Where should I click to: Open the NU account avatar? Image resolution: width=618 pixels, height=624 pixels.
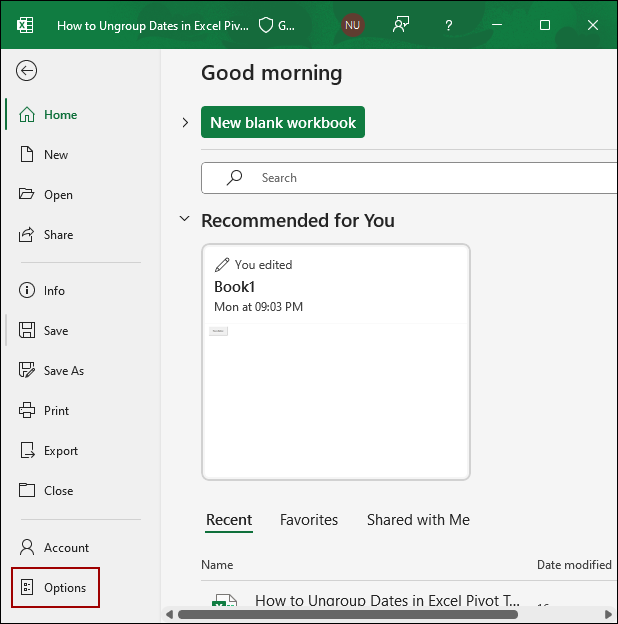(353, 25)
